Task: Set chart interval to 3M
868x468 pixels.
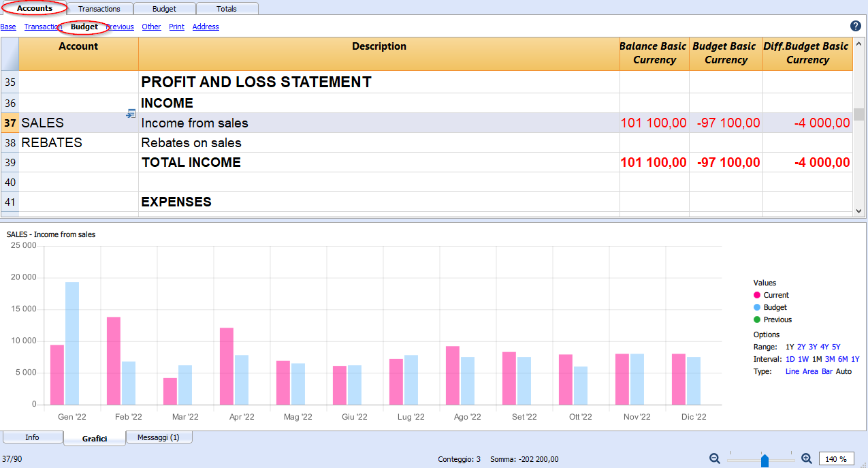Action: 830,359
